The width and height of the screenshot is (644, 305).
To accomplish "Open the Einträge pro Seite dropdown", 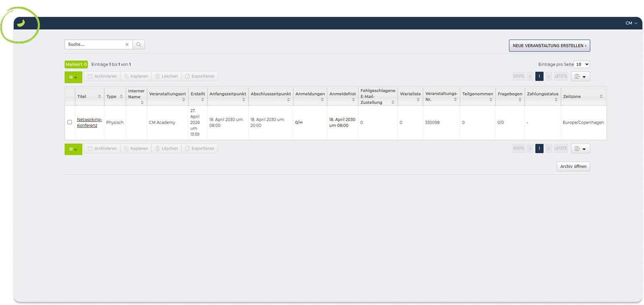I will [x=582, y=64].
